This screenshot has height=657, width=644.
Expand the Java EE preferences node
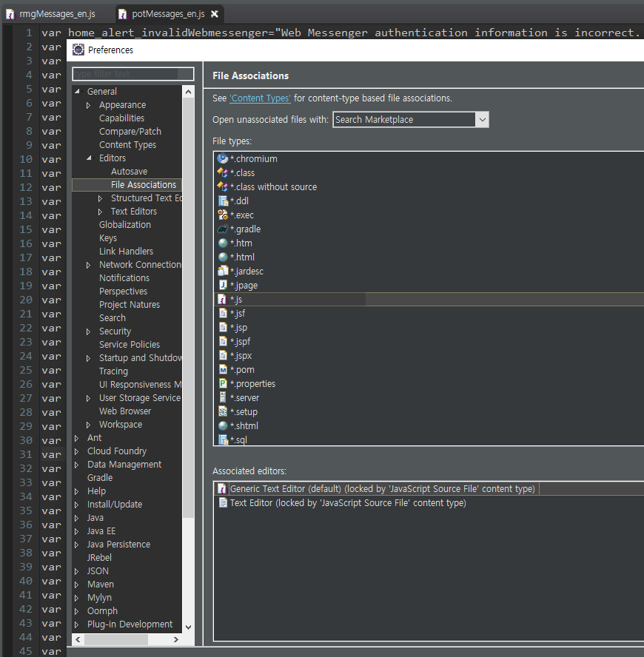pyautogui.click(x=77, y=531)
